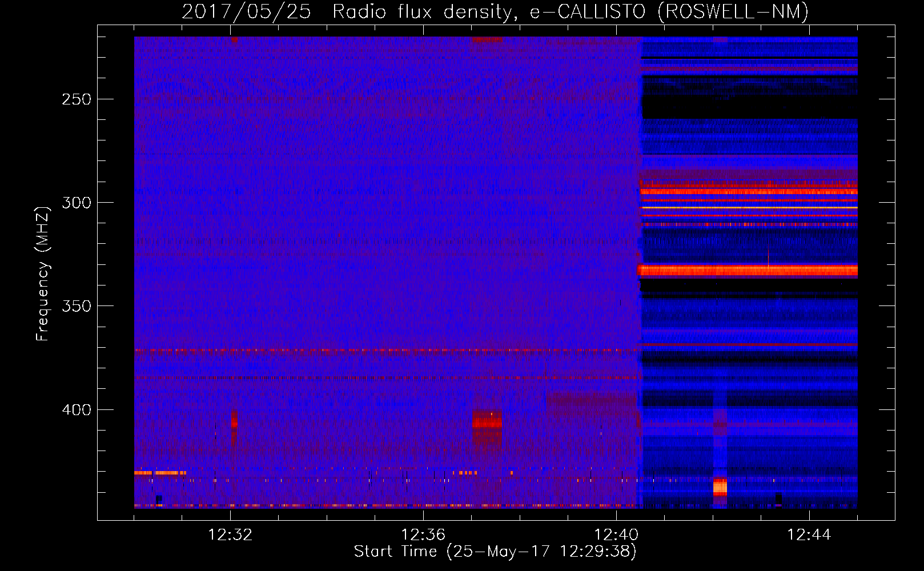Click the bright red band near 333 MHz
Viewport: 924px width, 571px height.
click(x=748, y=270)
